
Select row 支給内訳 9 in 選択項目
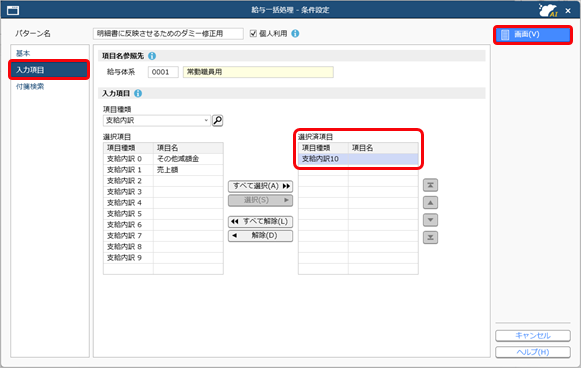tap(163, 258)
